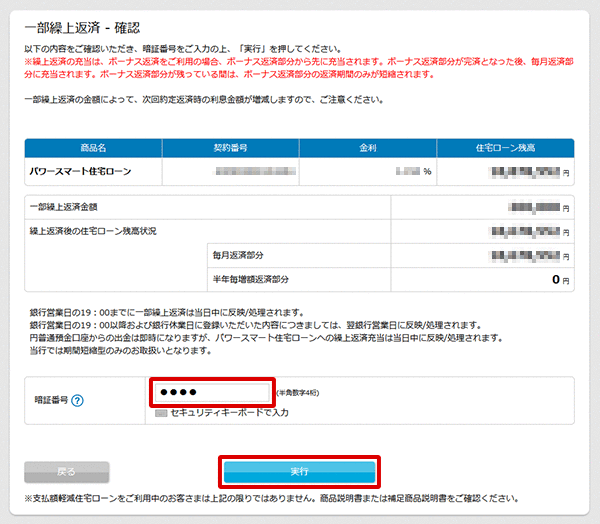The width and height of the screenshot is (600, 524).
Task: Click the 商品名 column header
Action: 93,148
